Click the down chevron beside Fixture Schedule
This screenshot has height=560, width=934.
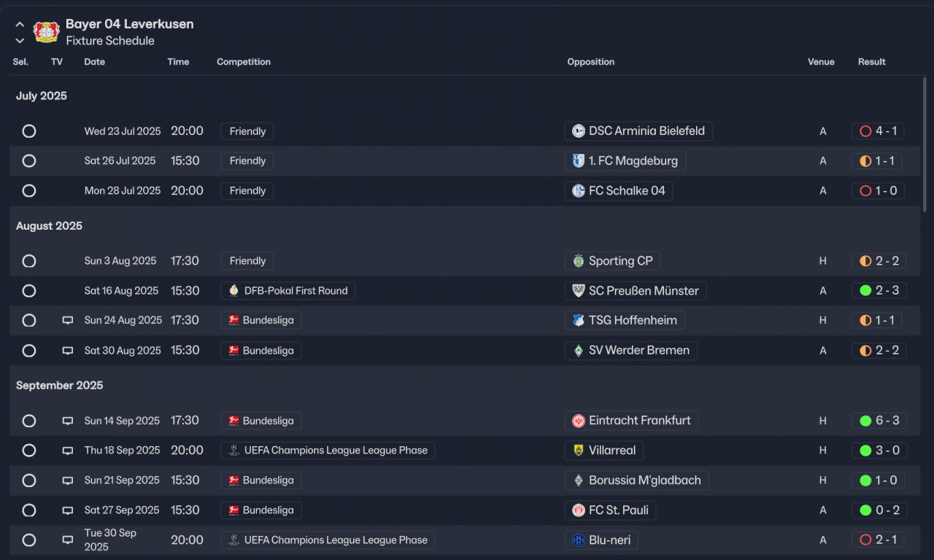(x=20, y=41)
